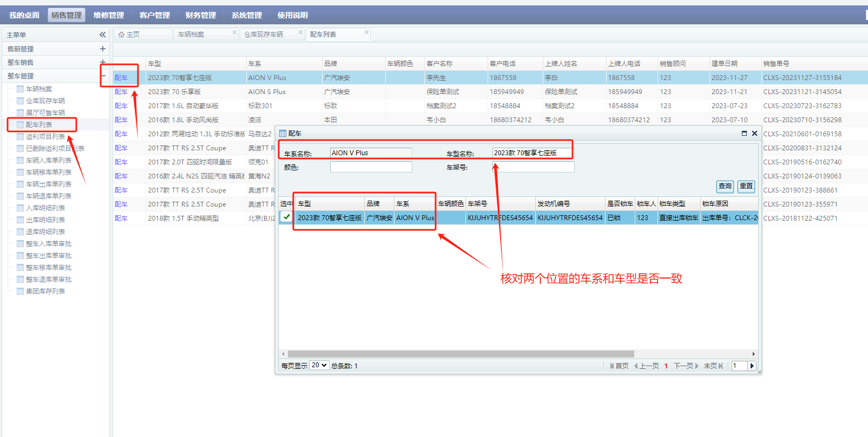Open the 每页显示 page size dropdown
This screenshot has width=868, height=437.
(319, 366)
